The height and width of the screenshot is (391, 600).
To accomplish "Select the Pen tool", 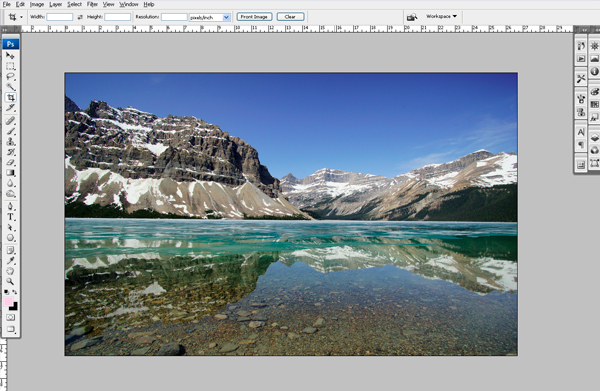I will pyautogui.click(x=10, y=207).
